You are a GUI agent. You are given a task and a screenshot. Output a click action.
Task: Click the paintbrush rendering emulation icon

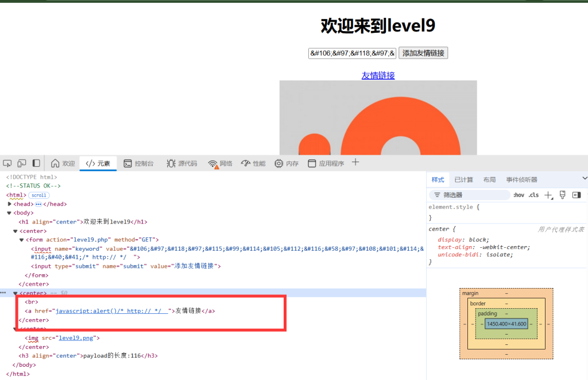[563, 194]
